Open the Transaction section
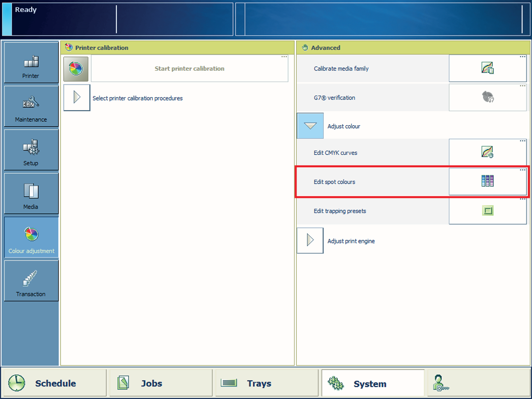 [x=31, y=281]
